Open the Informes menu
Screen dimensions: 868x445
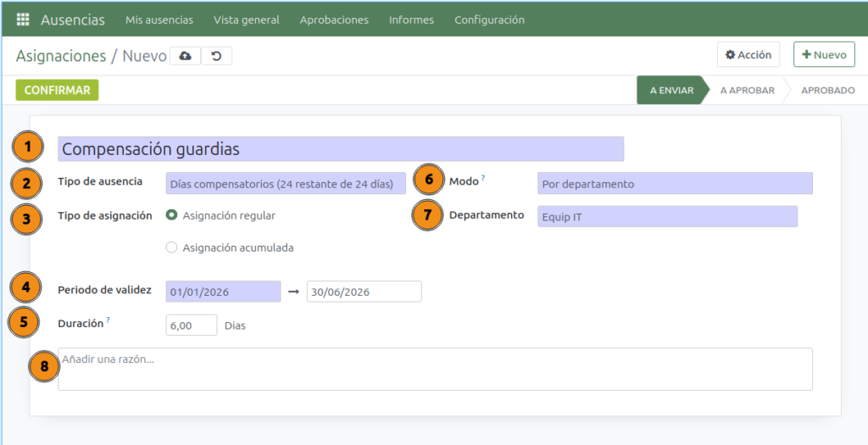tap(411, 19)
